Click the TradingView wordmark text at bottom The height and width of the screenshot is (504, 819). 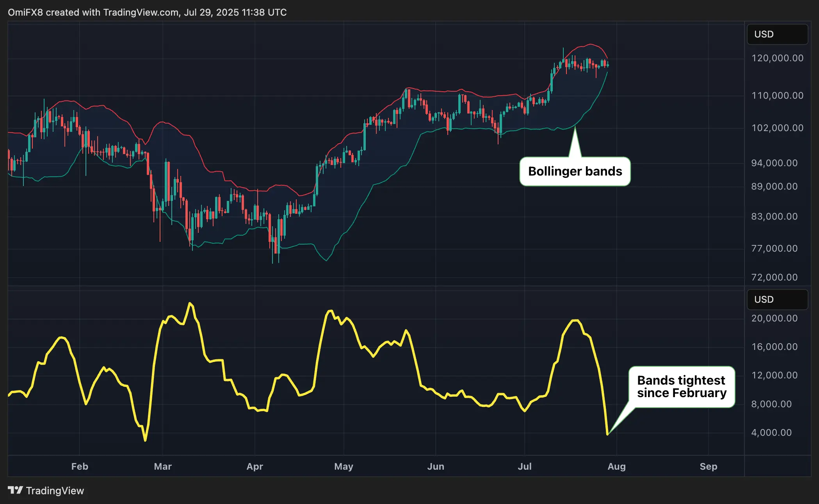tap(55, 491)
